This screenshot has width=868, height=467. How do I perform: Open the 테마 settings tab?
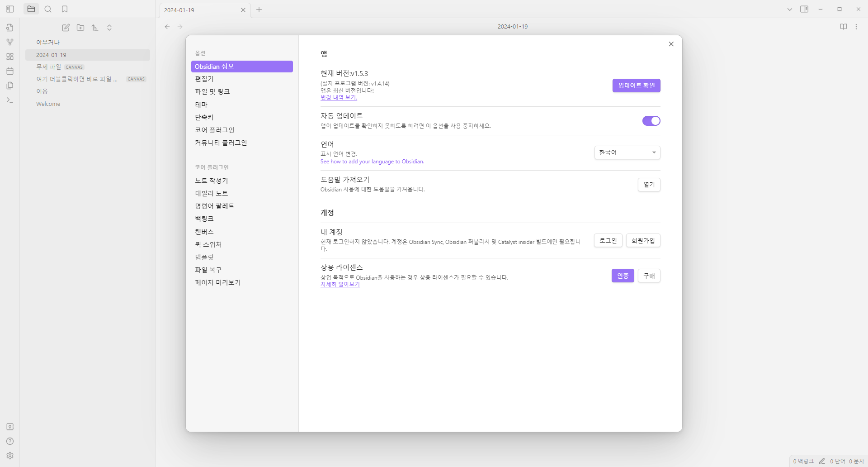click(242, 105)
